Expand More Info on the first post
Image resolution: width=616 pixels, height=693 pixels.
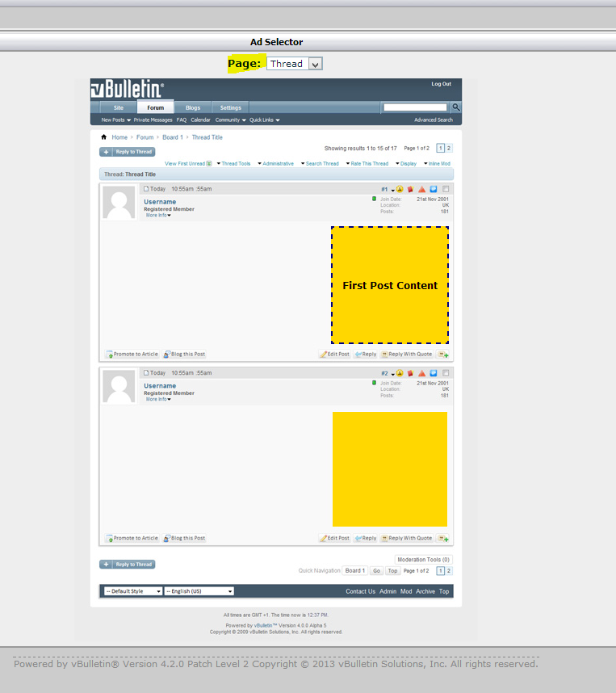click(158, 215)
